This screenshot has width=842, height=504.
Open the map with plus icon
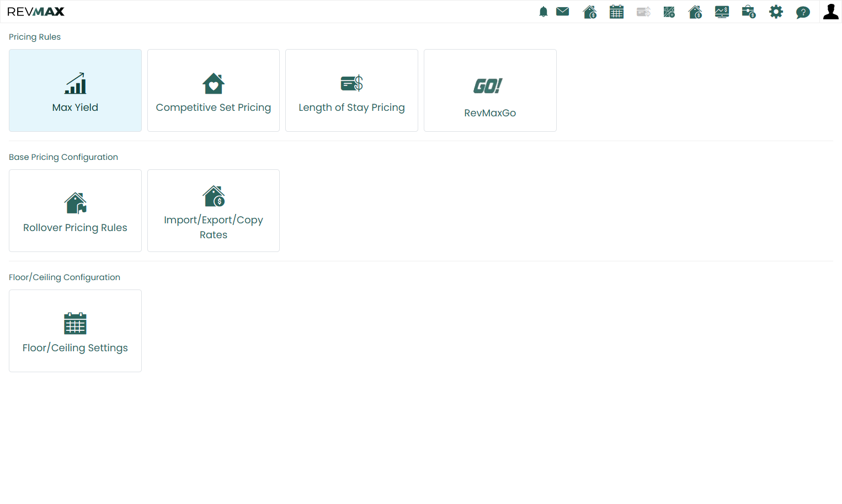click(x=669, y=12)
